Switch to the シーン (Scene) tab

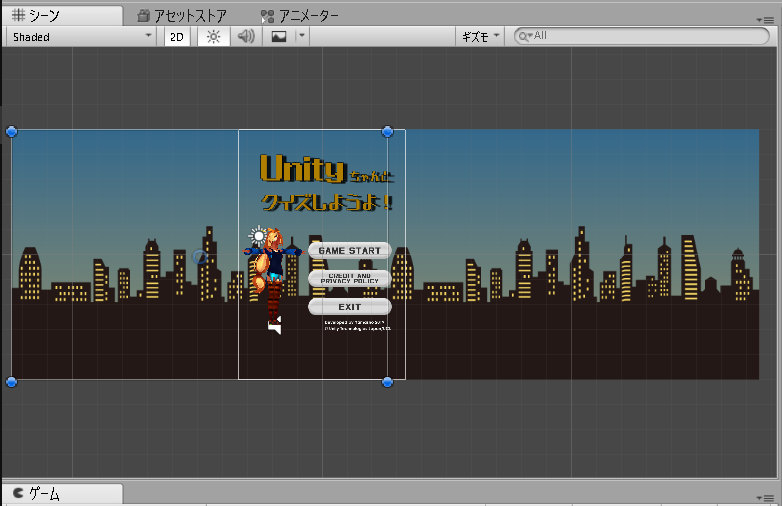point(62,15)
